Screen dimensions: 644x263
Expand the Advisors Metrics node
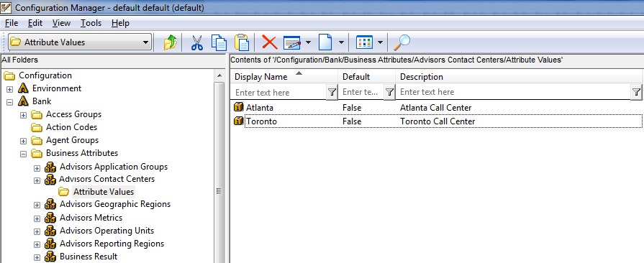coord(37,218)
